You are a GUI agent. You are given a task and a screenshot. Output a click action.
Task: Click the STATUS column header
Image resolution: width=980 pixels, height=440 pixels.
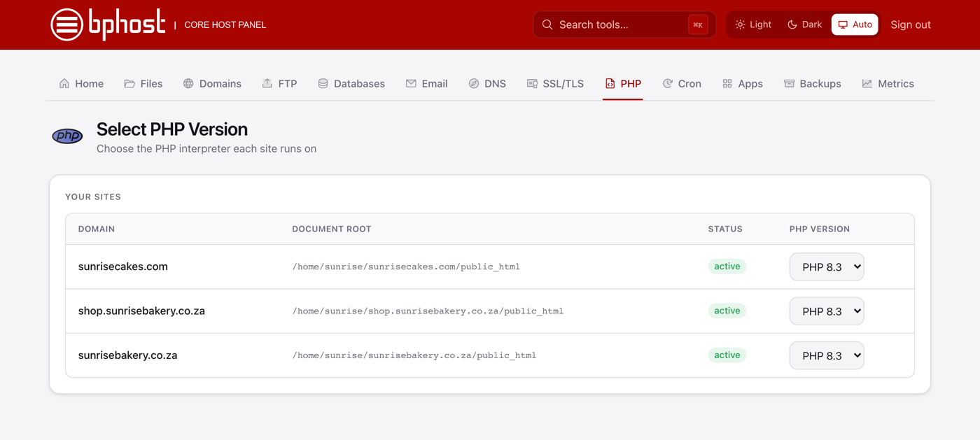(725, 229)
